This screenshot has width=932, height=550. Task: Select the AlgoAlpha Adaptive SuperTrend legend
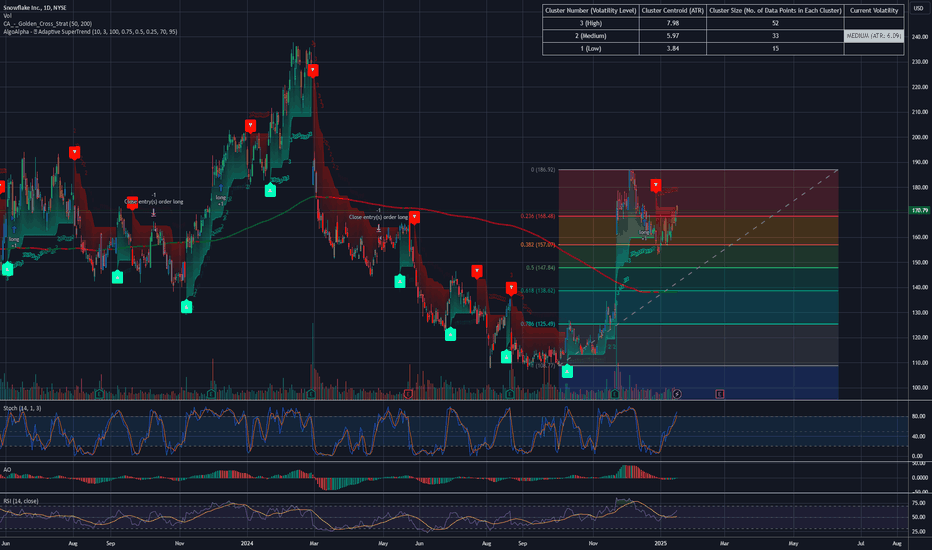90,32
